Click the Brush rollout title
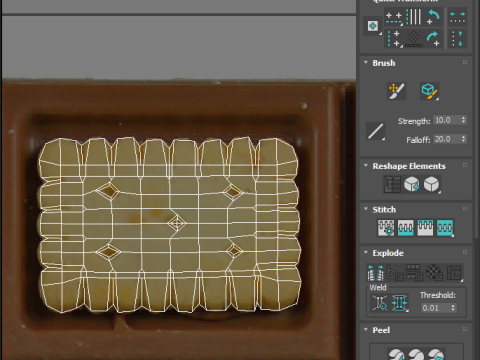480x360 pixels. click(384, 63)
